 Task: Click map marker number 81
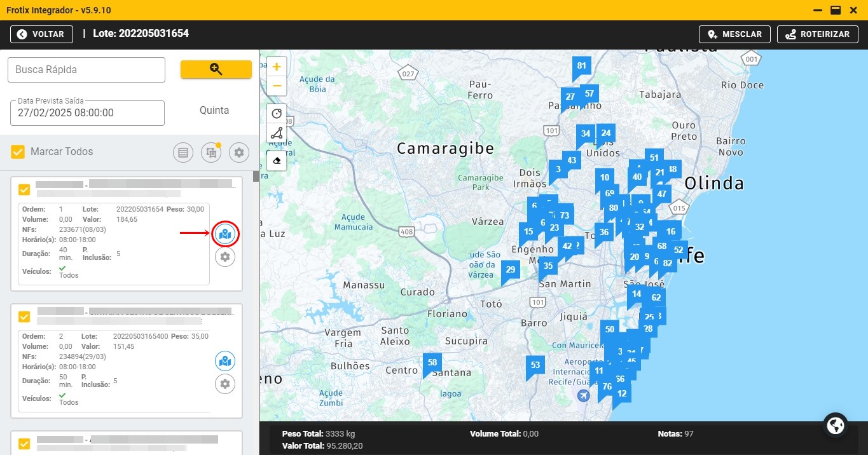(581, 66)
